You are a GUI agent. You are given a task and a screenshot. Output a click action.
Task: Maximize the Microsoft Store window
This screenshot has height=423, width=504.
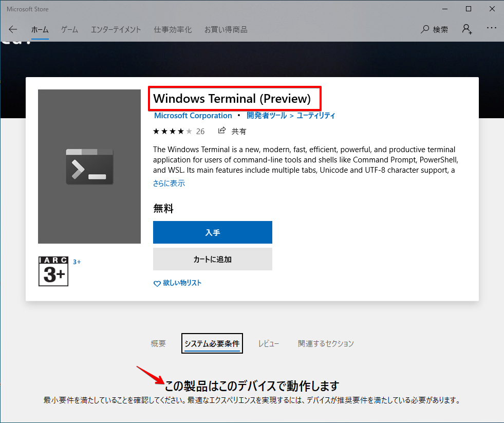pos(469,9)
